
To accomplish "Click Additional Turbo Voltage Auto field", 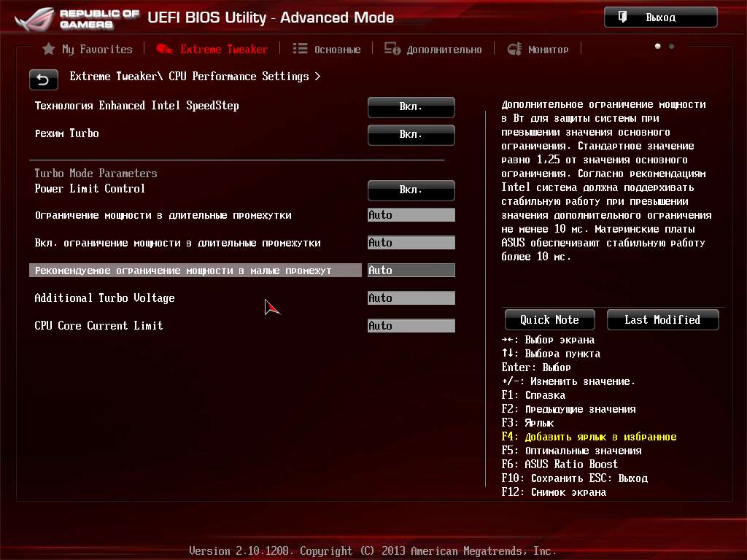I will pyautogui.click(x=411, y=298).
